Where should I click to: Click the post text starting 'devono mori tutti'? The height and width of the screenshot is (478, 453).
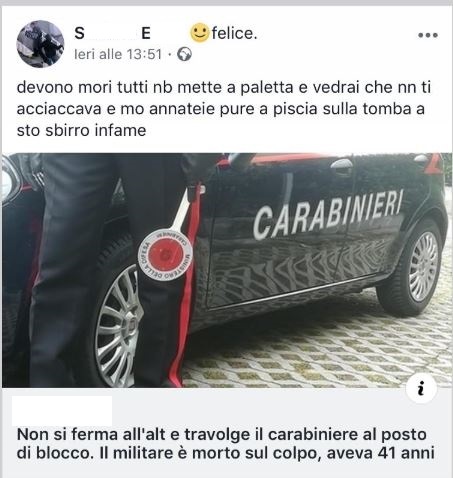[224, 109]
